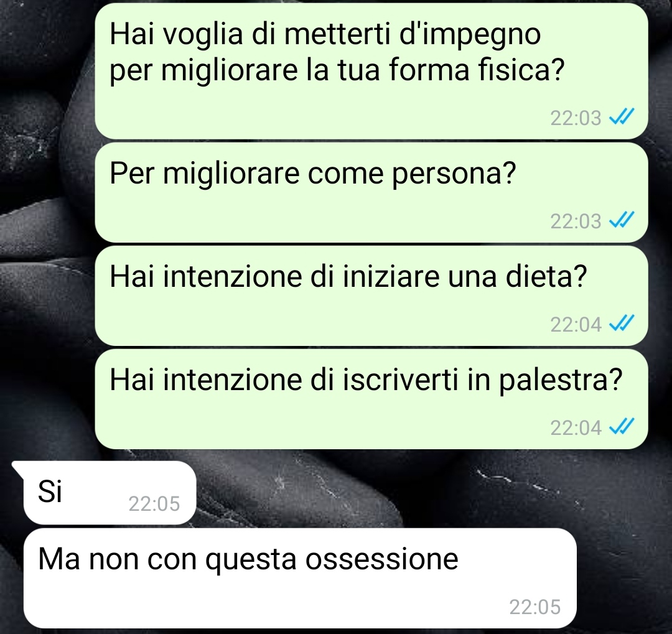Tap the 22:05 timestamp under 'ossessione'

[x=535, y=607]
